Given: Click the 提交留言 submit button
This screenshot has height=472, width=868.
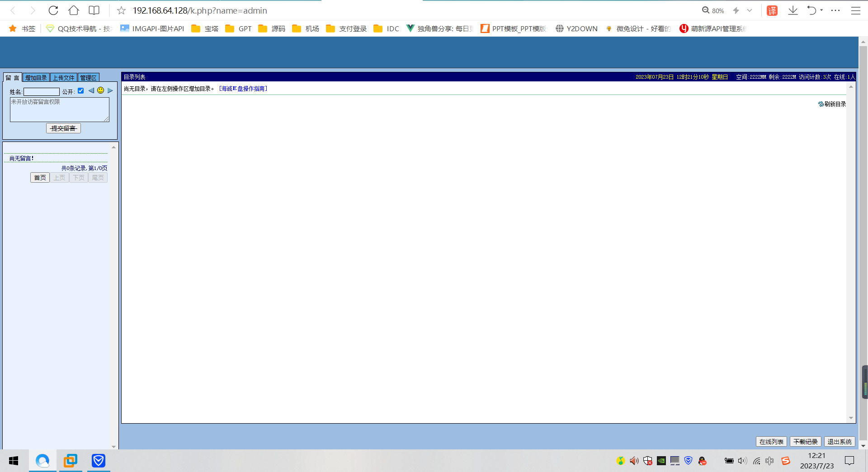Looking at the screenshot, I should (x=63, y=128).
